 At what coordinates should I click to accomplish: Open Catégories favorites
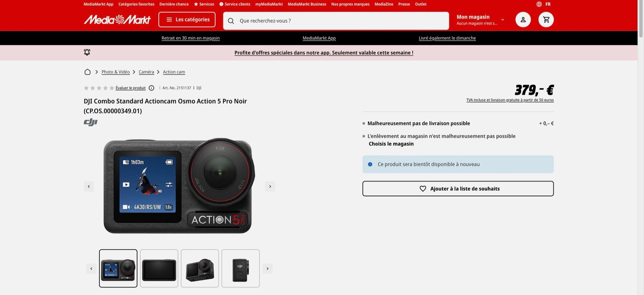coord(136,4)
